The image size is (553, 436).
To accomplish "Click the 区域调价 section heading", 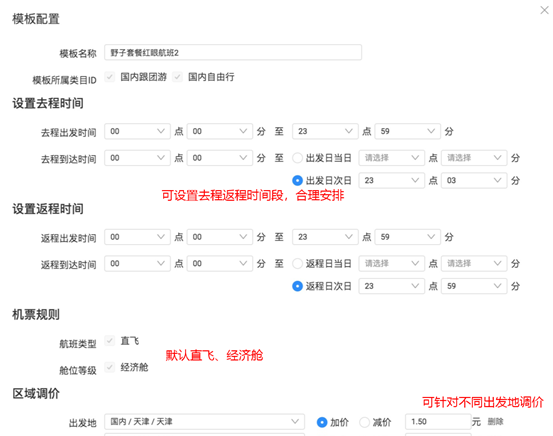I will click(36, 393).
